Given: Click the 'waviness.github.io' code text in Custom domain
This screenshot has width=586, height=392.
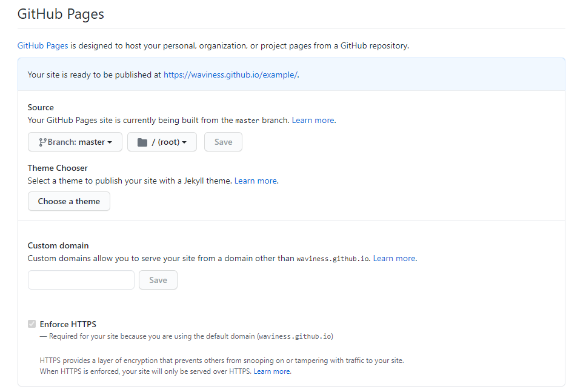Looking at the screenshot, I should point(333,259).
